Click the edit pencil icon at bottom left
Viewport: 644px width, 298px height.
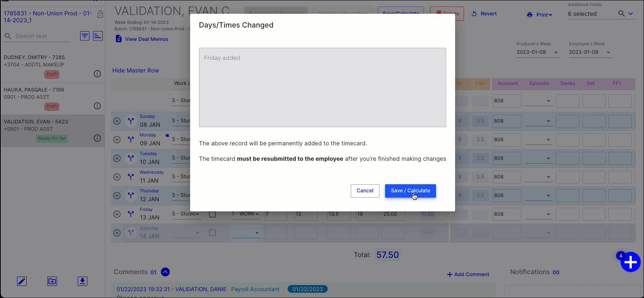22,281
